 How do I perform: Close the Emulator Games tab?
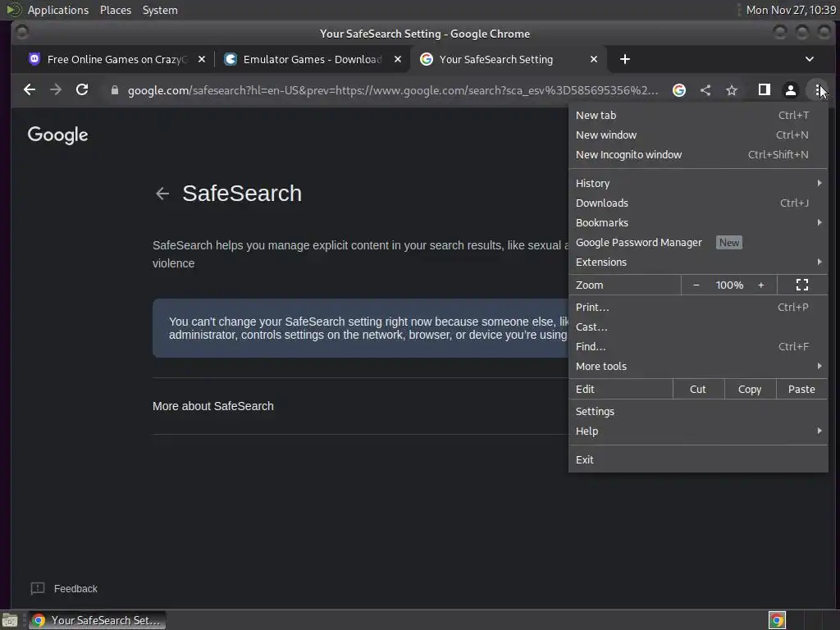(398, 59)
